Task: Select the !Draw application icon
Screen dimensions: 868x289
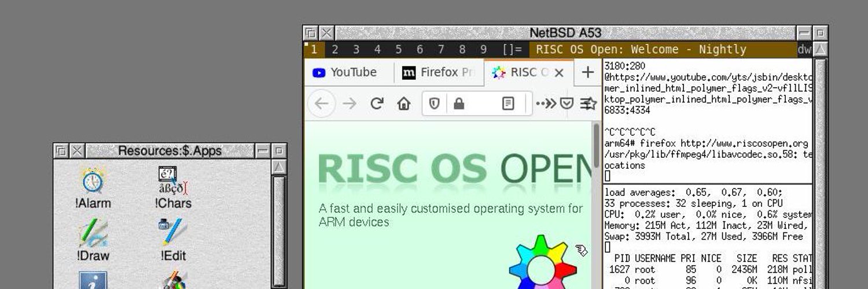Action: pyautogui.click(x=93, y=240)
